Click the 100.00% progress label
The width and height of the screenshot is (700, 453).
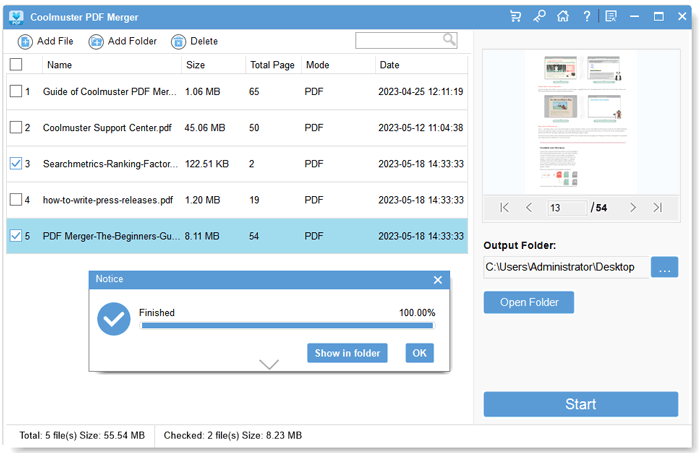417,312
